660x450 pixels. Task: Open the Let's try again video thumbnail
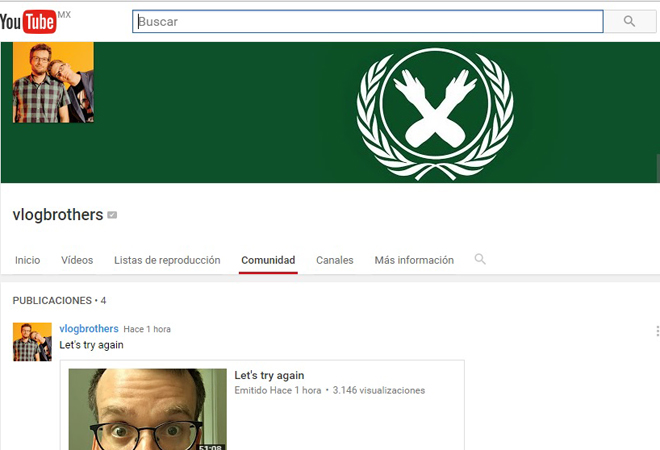(147, 409)
